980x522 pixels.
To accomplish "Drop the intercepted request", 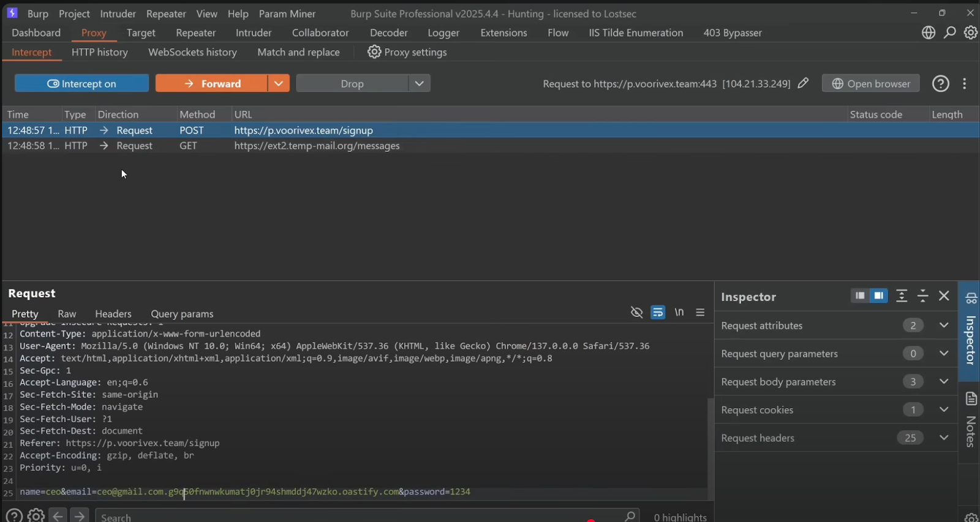I will (352, 83).
